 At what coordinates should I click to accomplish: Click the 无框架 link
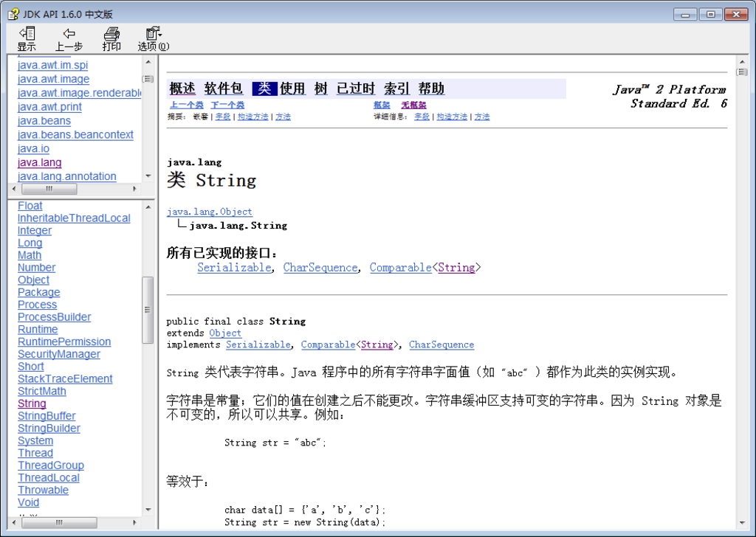click(x=413, y=105)
